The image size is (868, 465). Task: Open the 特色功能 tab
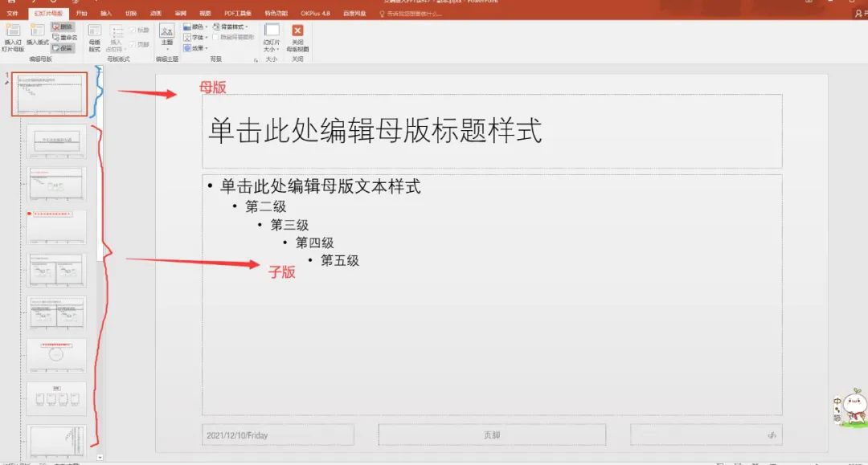(x=276, y=14)
